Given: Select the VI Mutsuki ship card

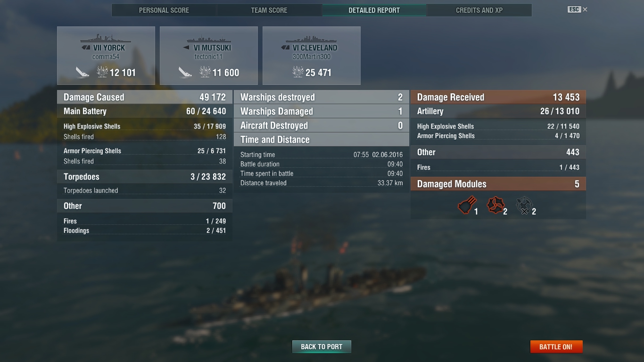Looking at the screenshot, I should [209, 56].
